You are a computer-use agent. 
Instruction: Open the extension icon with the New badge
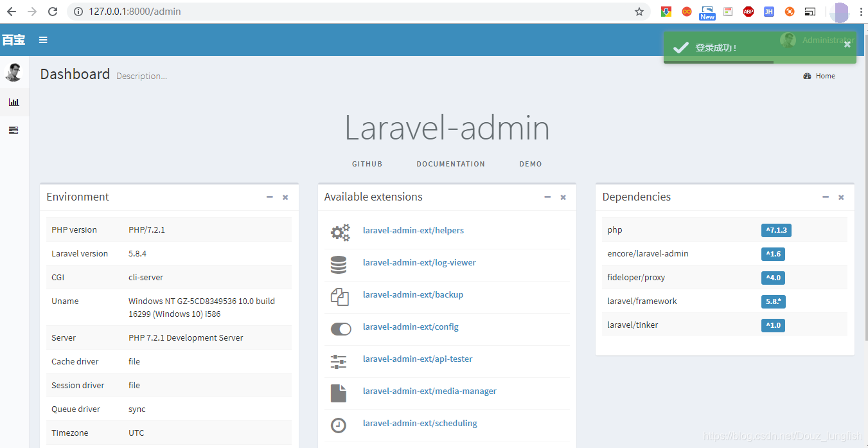(707, 12)
